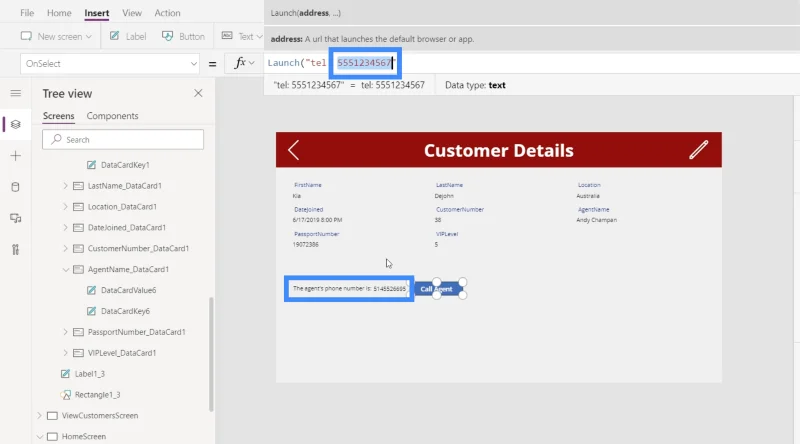
Task: Click the edit pencil icon in header
Action: [698, 150]
